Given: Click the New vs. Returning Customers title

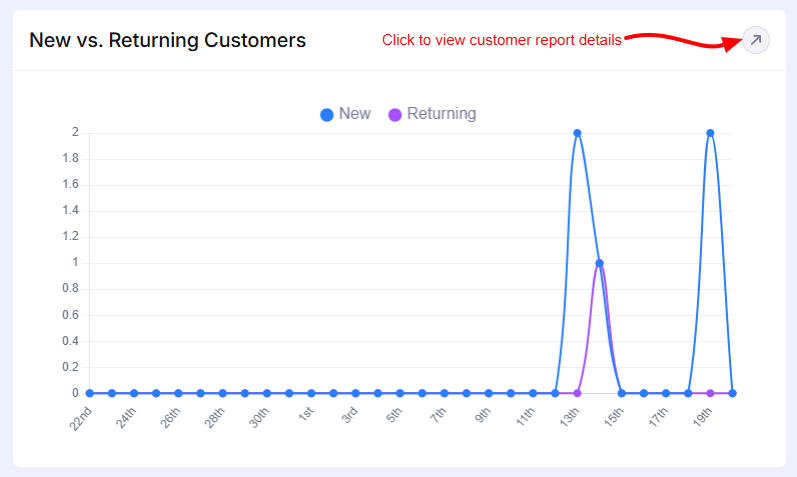Looking at the screenshot, I should 168,41.
